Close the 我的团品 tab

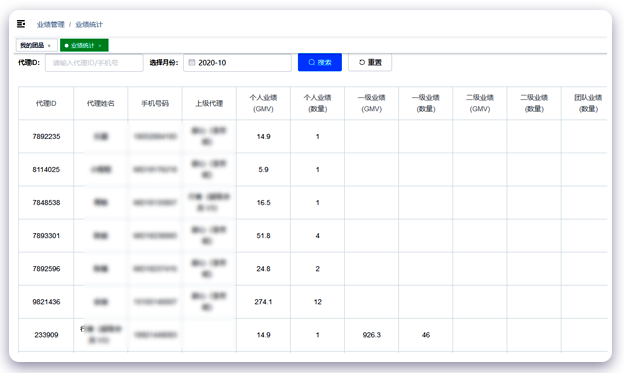[x=49, y=46]
